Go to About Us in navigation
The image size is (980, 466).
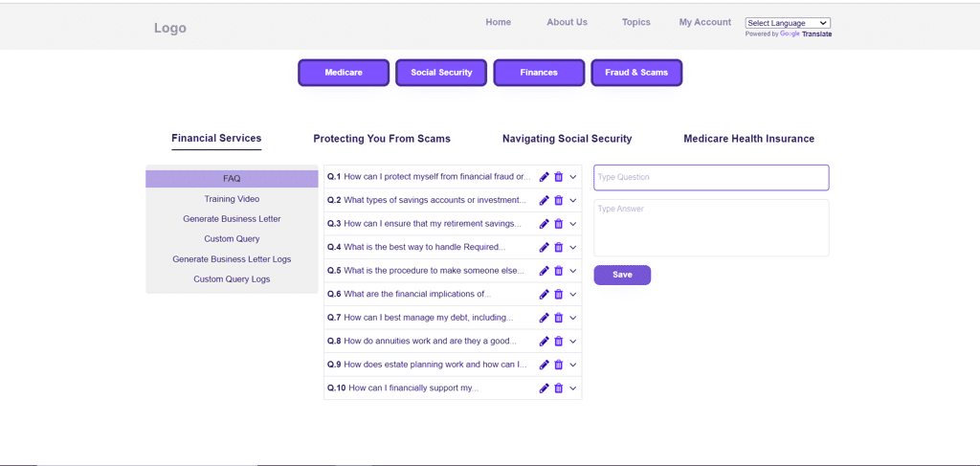pos(567,22)
